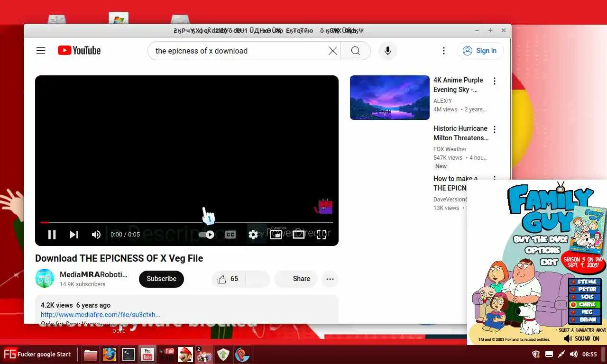Like the video with thumbs-up icon
This screenshot has width=607, height=364.
tap(221, 279)
